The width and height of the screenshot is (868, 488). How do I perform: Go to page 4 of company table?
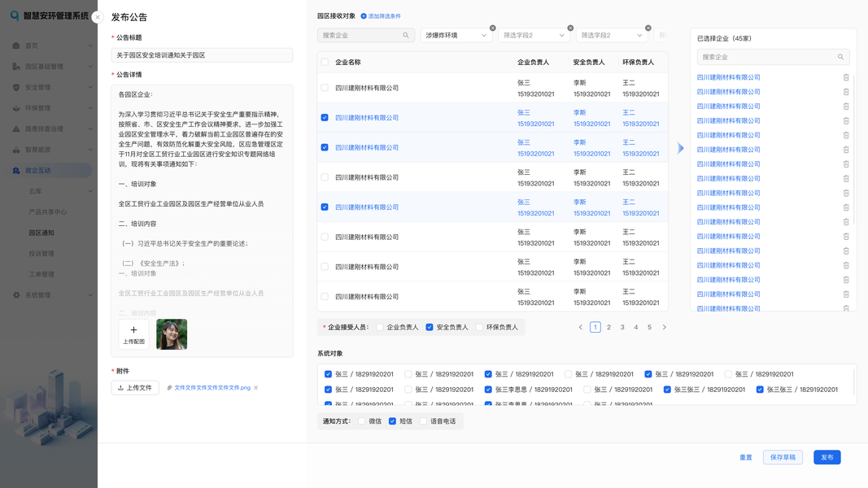[x=636, y=328]
